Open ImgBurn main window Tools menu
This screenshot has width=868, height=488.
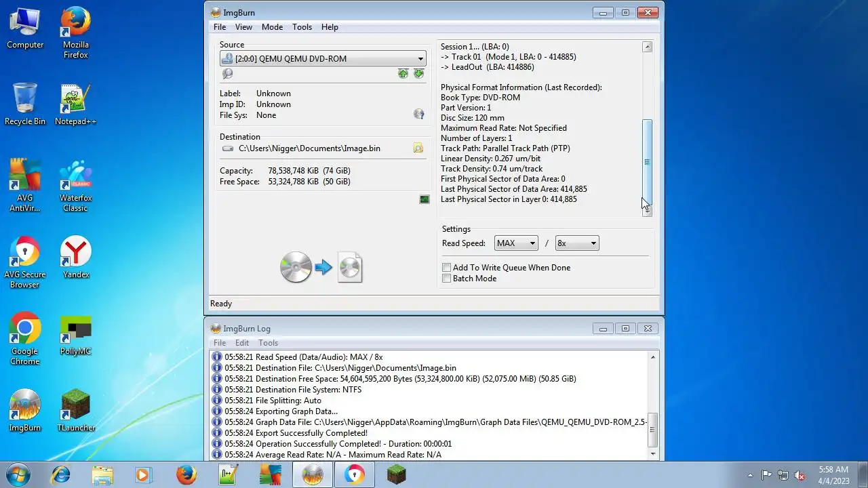302,27
